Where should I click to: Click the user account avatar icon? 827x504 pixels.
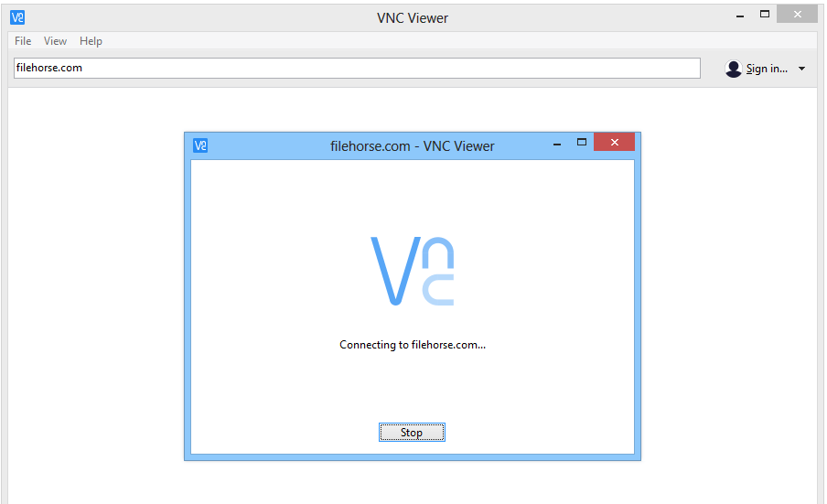(x=733, y=69)
